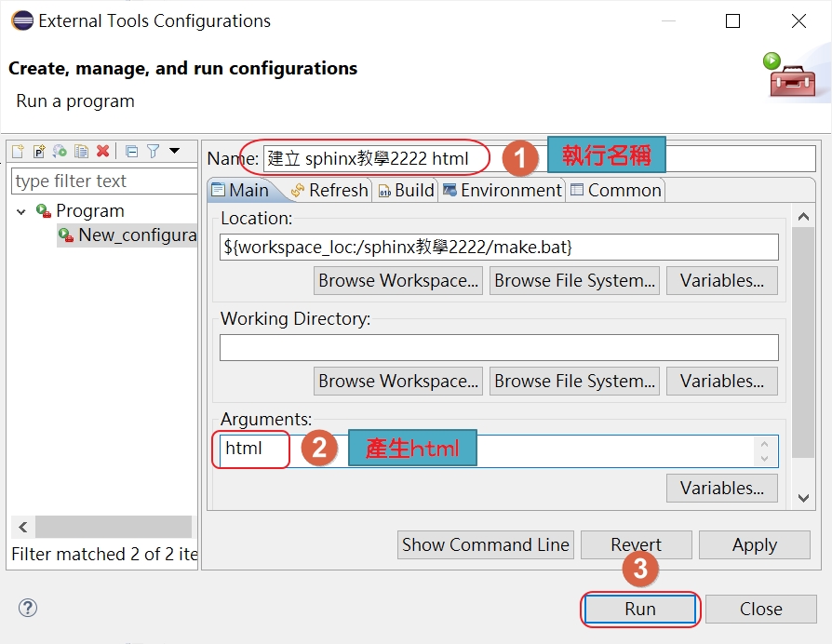This screenshot has height=644, width=832.
Task: Maximize the dialog window
Action: click(732, 21)
